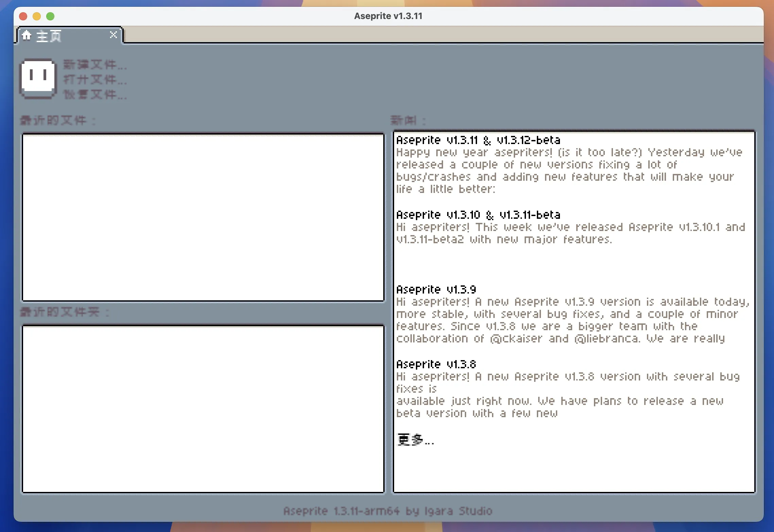Click the third file link 恢复文件...

coord(95,94)
